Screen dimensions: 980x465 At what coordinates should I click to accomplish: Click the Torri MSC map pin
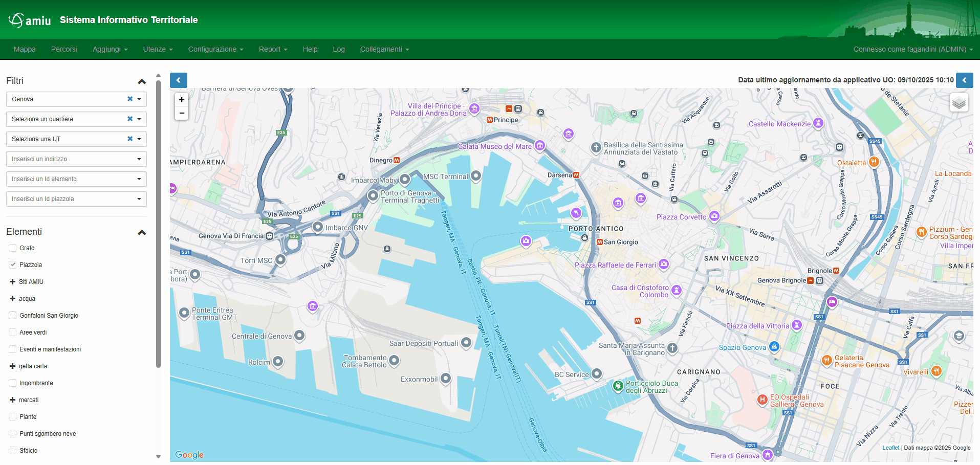[x=280, y=260]
